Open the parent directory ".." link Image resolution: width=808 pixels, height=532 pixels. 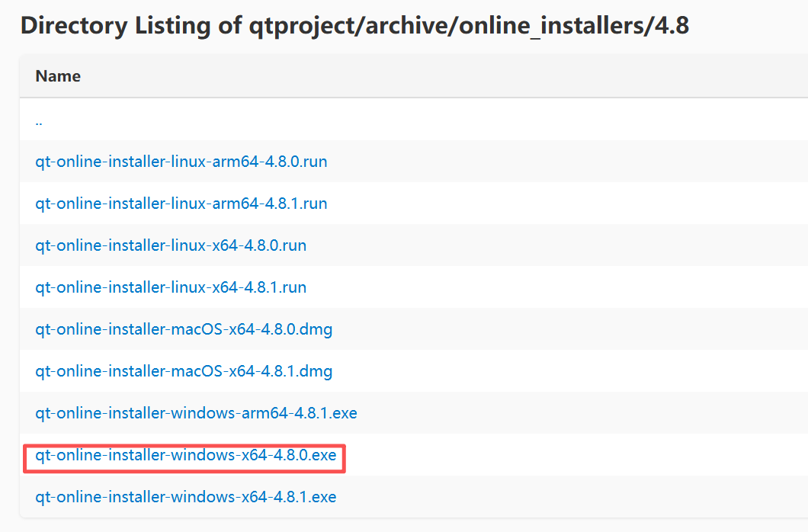click(39, 123)
